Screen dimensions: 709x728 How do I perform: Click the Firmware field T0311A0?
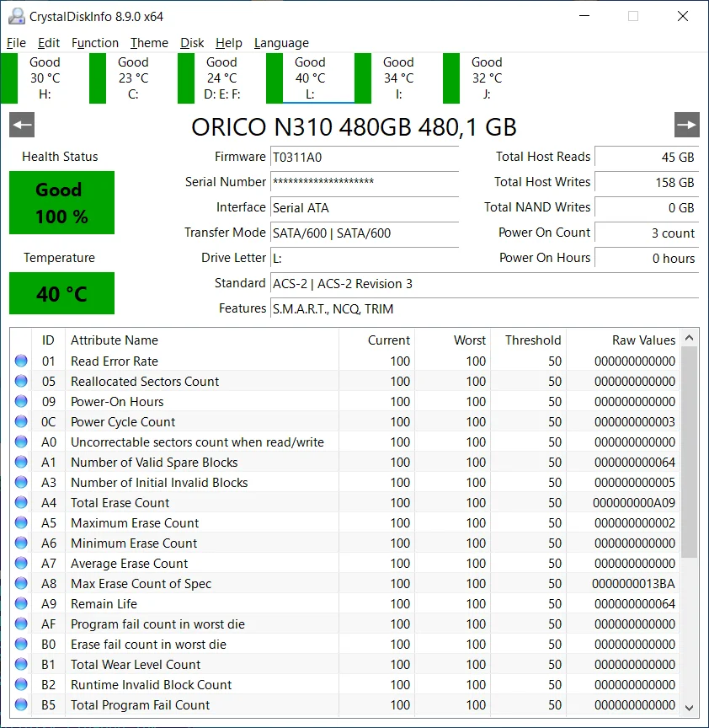coord(365,157)
